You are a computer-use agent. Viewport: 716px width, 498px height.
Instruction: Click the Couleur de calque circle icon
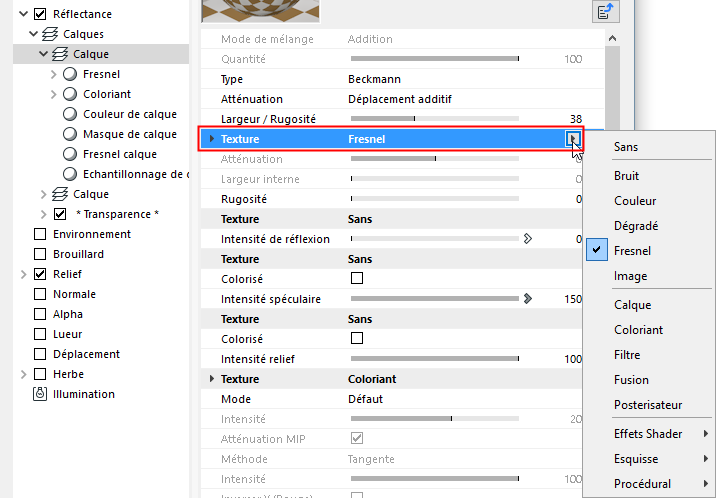coord(70,114)
